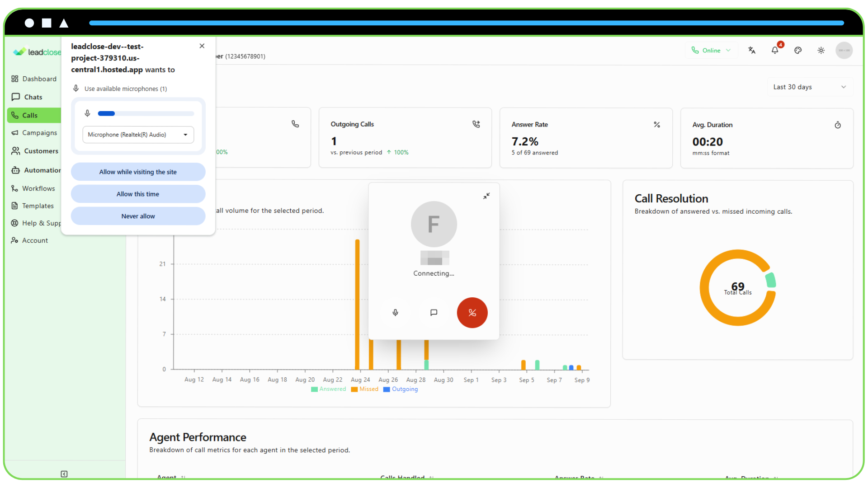This screenshot has height=488, width=868.
Task: Choose Never allow microphone access
Action: [x=138, y=216]
